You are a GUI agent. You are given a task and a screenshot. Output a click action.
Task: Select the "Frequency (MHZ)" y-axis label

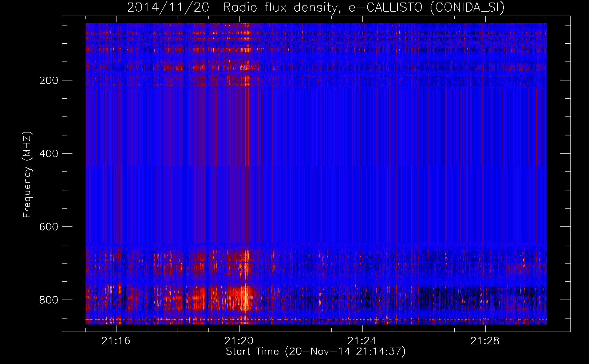[27, 174]
